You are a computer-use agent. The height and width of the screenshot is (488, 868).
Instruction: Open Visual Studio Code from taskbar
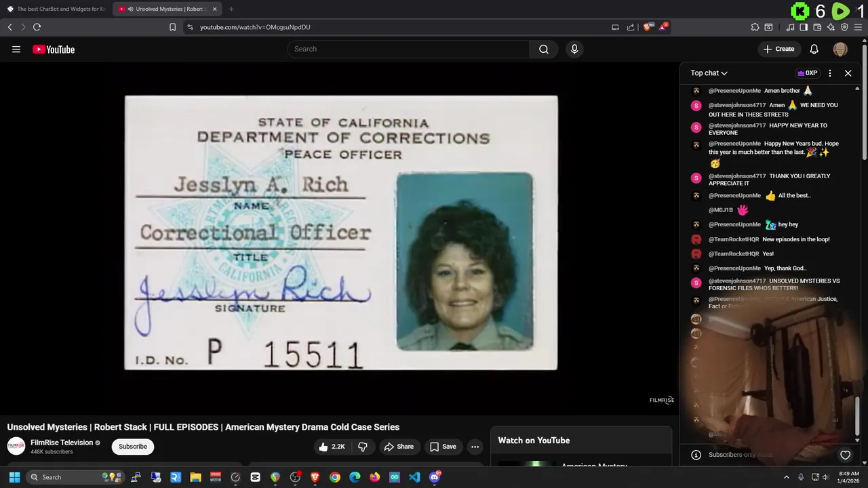coord(414,477)
